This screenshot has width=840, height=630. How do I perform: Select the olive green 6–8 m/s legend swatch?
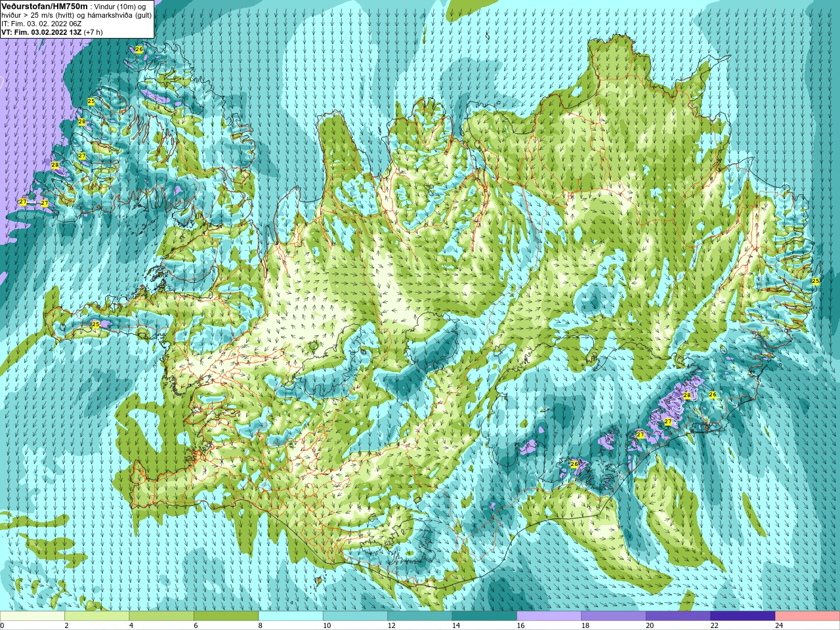coord(226,616)
